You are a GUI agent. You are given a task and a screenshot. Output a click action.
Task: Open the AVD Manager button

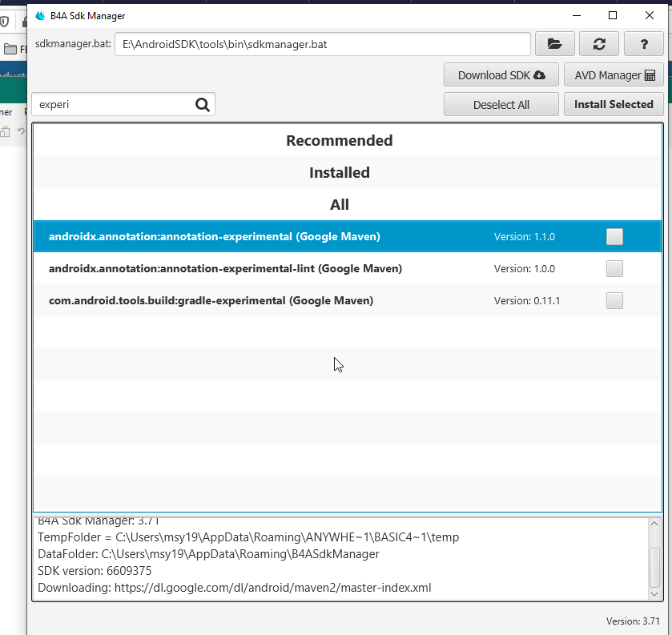614,75
